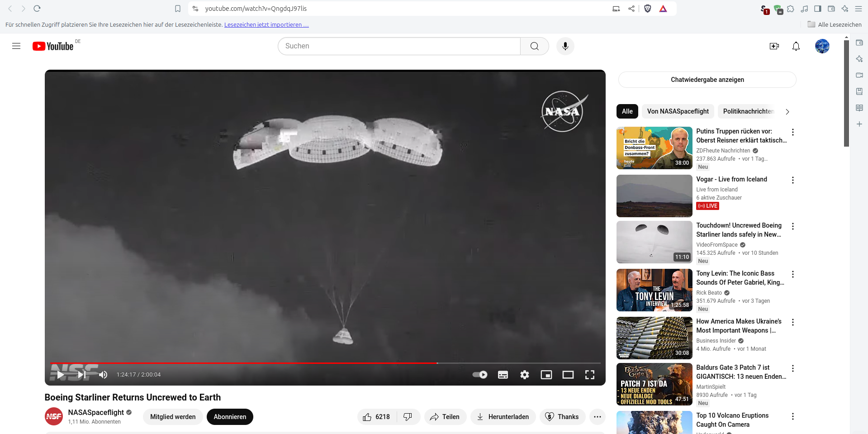Add an item with the sidebar plus icon
Image resolution: width=868 pixels, height=434 pixels.
859,124
